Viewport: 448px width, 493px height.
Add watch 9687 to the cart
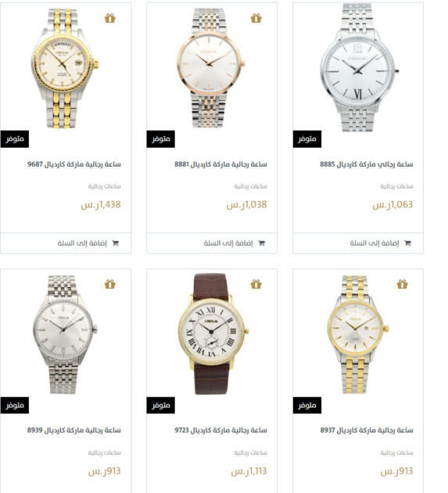66,243
